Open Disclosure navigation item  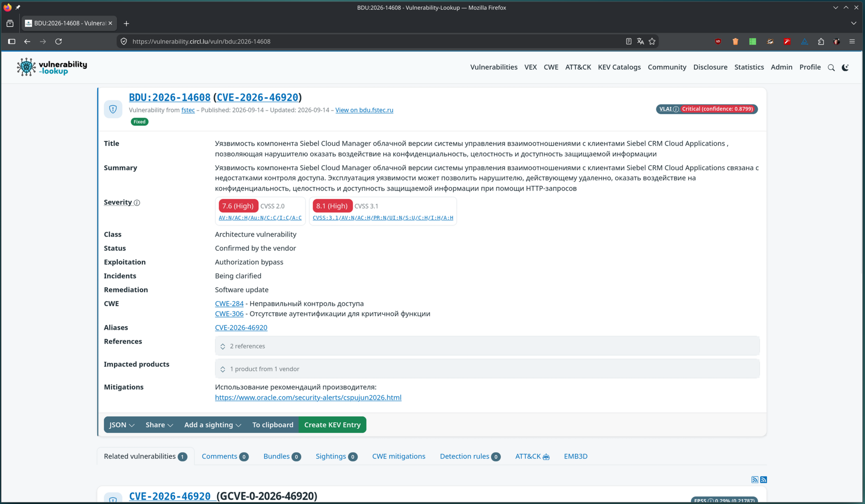(710, 67)
